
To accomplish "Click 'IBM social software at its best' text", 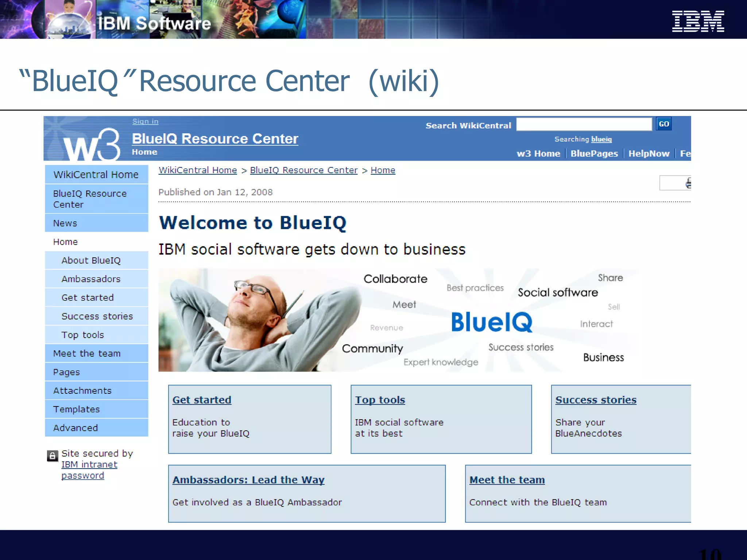I will 399,428.
